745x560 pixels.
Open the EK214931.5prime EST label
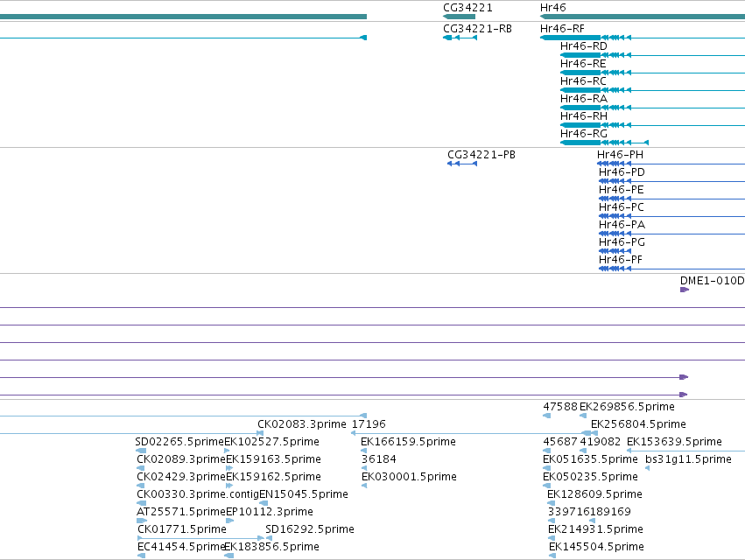click(595, 529)
